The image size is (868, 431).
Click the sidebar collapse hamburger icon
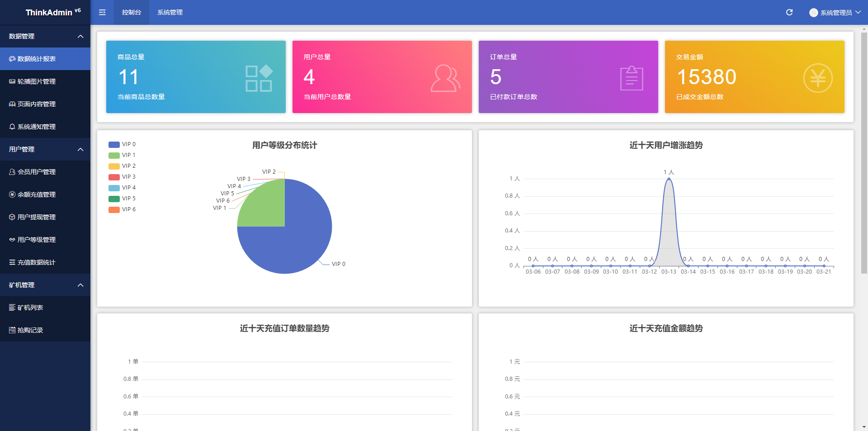[102, 12]
